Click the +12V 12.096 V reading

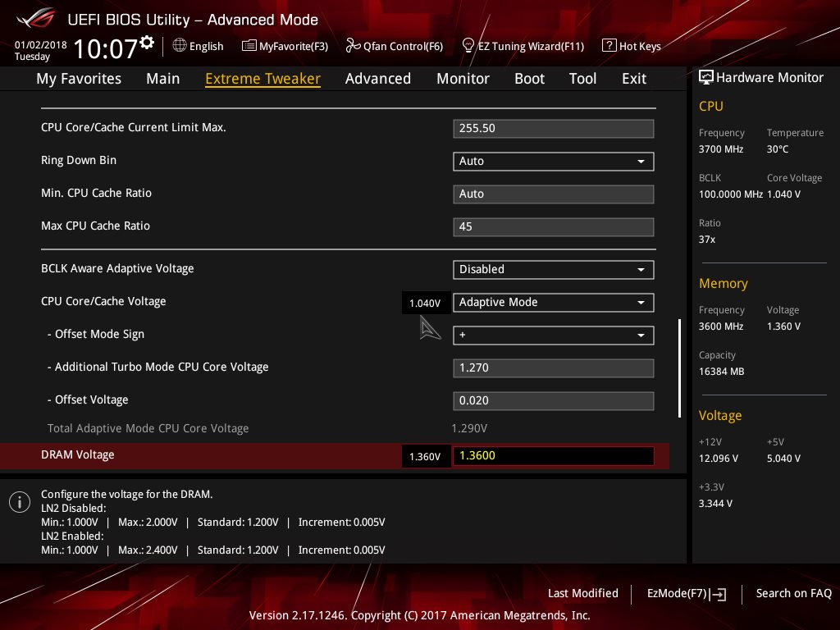coord(719,459)
